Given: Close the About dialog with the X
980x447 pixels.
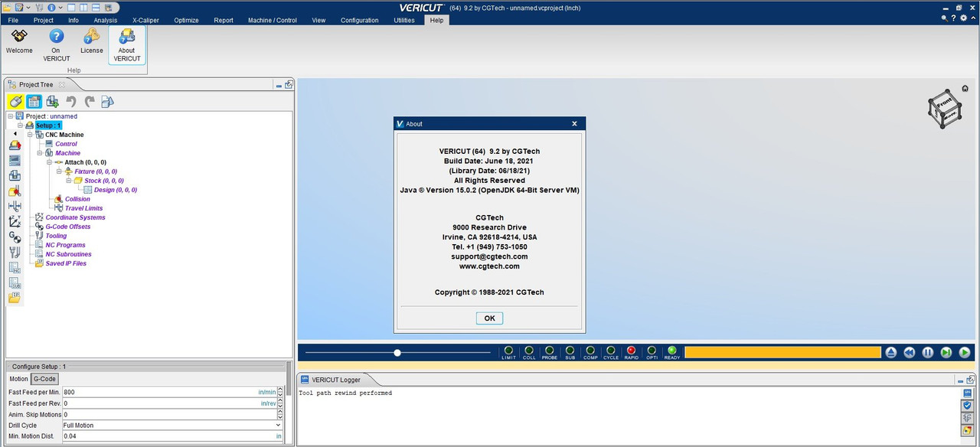Looking at the screenshot, I should pos(574,123).
